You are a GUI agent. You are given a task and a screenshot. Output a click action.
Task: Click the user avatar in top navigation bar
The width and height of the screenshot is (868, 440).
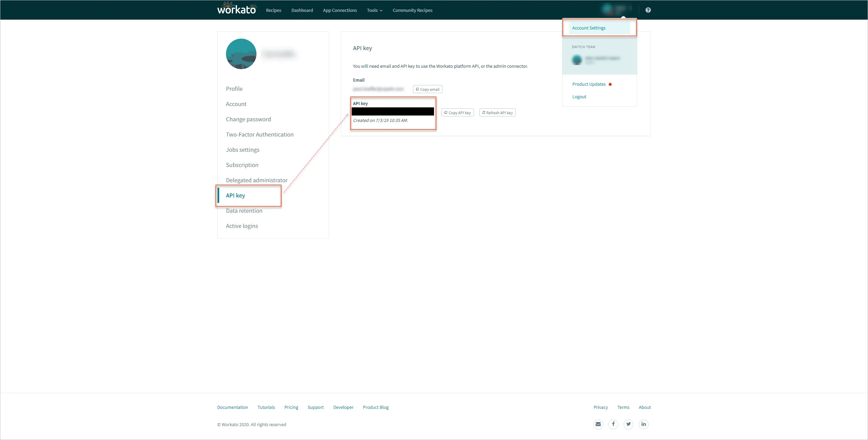tap(608, 9)
